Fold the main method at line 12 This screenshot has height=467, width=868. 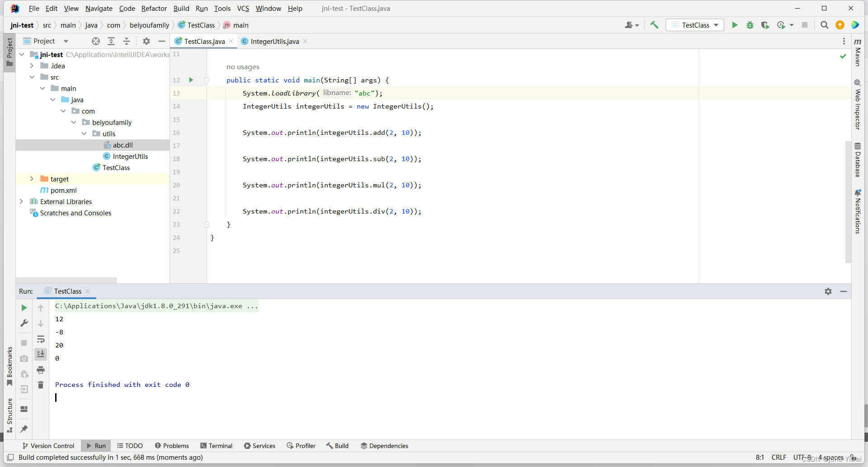tap(207, 80)
